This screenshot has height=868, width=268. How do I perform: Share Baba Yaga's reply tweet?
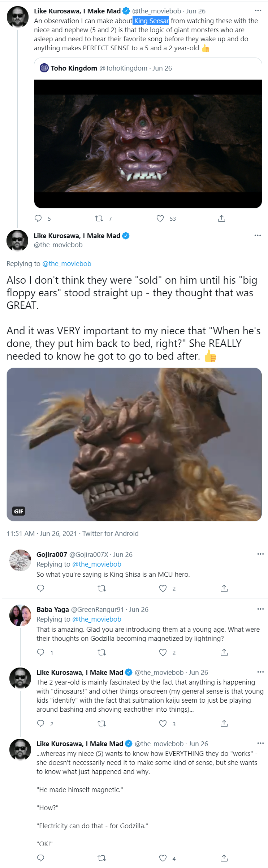(x=224, y=652)
